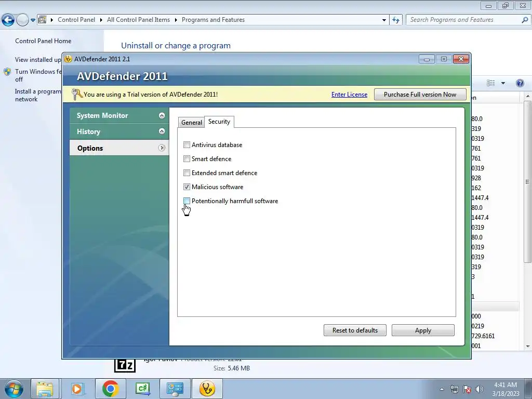
Task: Open the address bar history dropdown
Action: click(384, 20)
